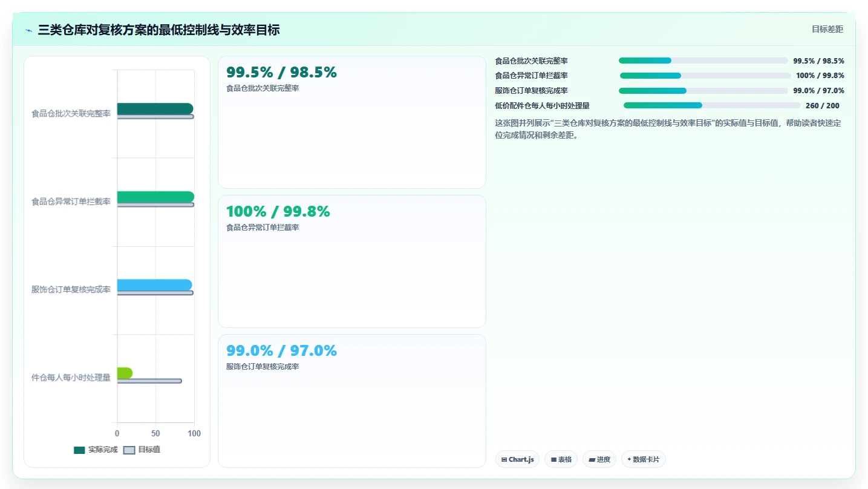Click the 100% / 99.8% progress list value
The height and width of the screenshot is (489, 868).
[820, 76]
